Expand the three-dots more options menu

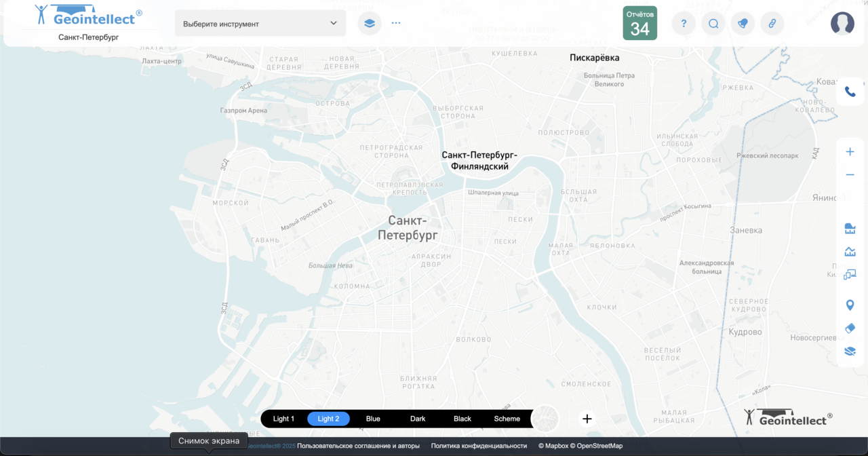[x=396, y=23]
